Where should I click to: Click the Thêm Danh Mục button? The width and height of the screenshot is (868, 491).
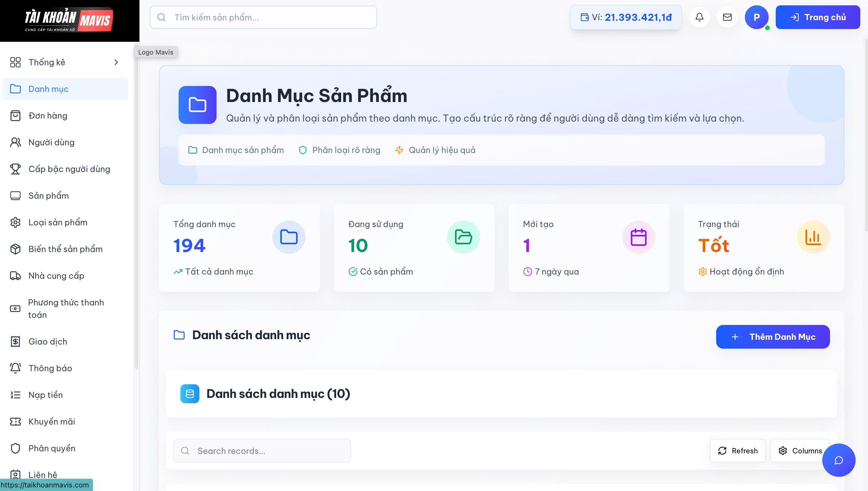[x=772, y=337]
